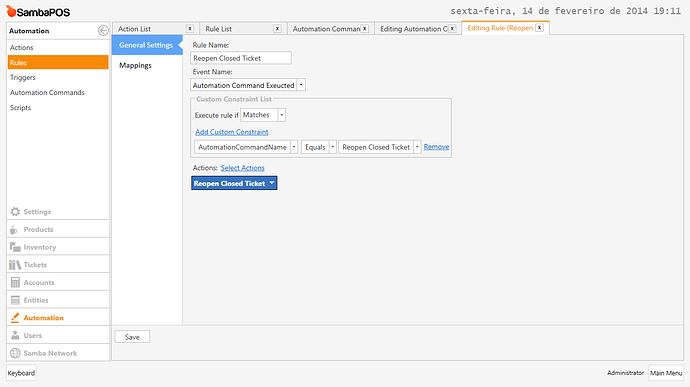Click the Select Actions link

[x=242, y=168]
